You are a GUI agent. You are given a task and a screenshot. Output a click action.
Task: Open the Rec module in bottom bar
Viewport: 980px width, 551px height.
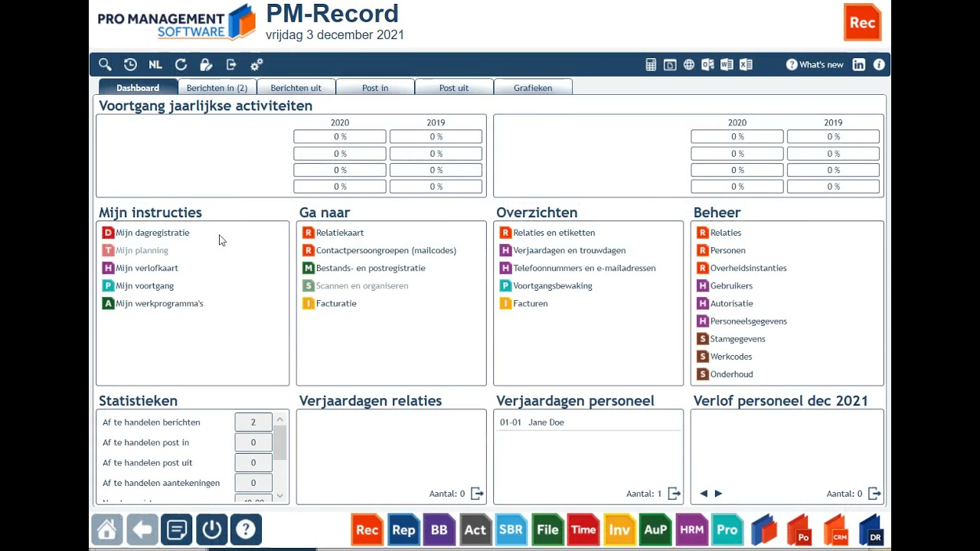tap(367, 530)
